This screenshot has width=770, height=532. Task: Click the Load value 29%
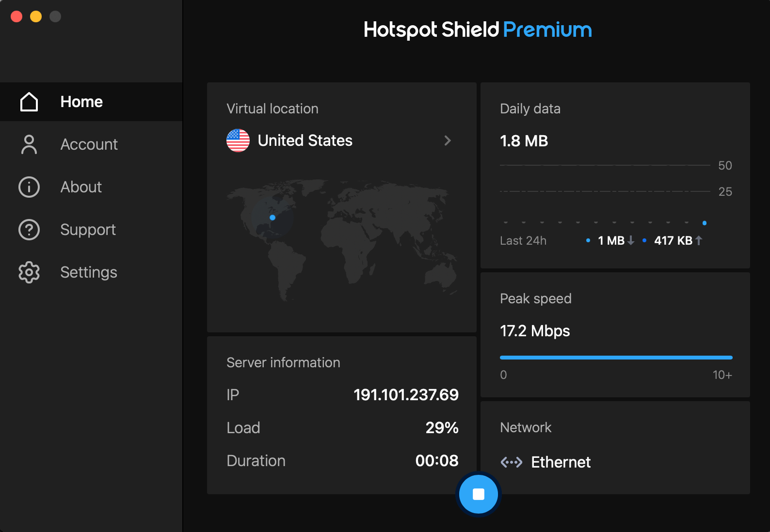pos(442,428)
